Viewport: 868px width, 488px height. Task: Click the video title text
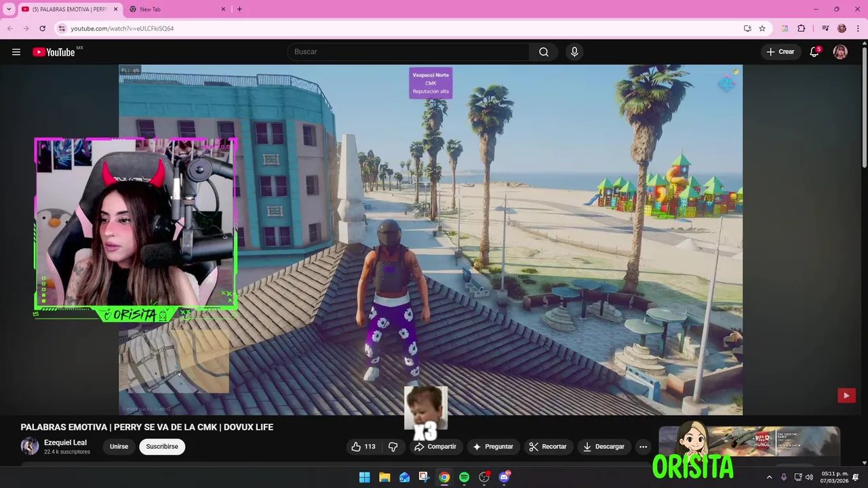147,427
